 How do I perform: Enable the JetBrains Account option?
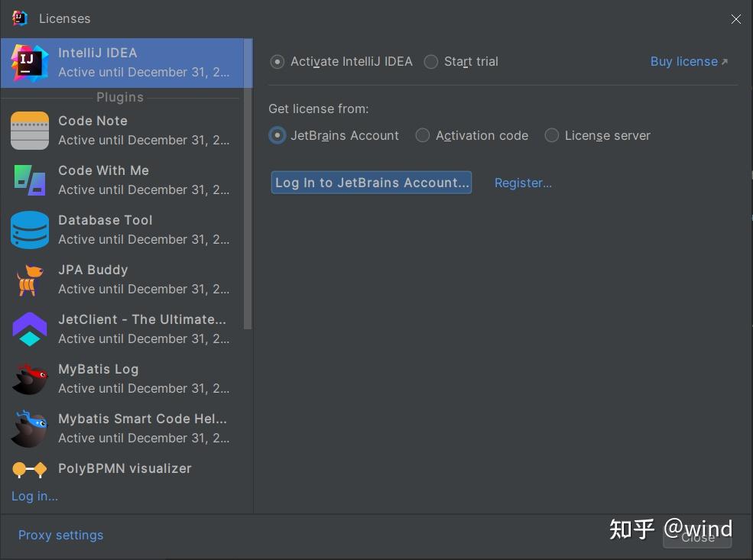click(x=277, y=135)
